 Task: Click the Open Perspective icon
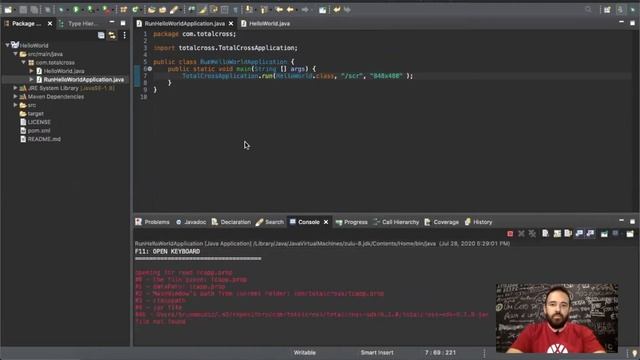point(607,9)
